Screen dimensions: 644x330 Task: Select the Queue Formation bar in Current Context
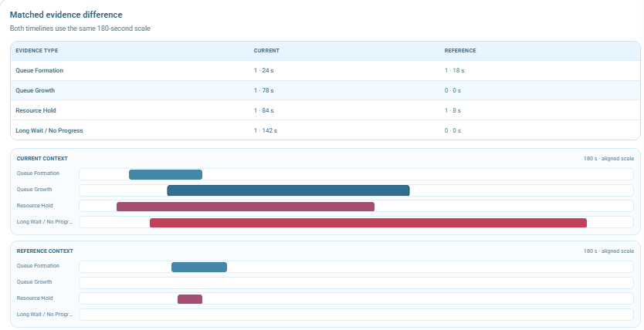tap(165, 174)
